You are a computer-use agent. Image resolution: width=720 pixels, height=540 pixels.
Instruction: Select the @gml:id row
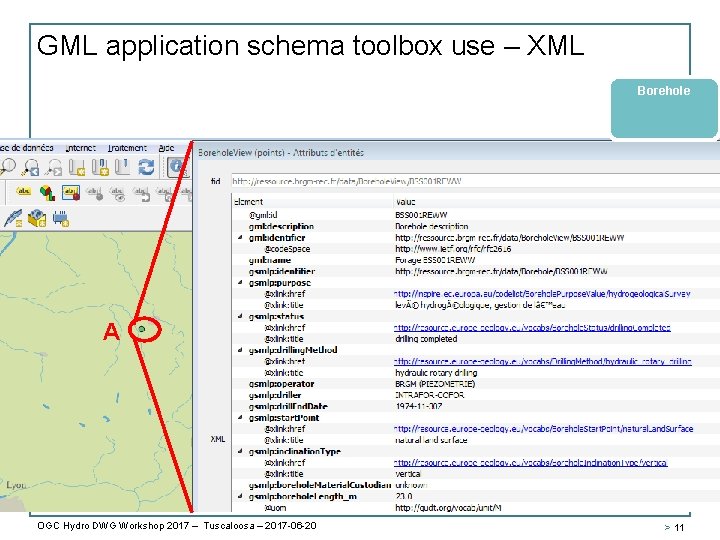coord(476,215)
